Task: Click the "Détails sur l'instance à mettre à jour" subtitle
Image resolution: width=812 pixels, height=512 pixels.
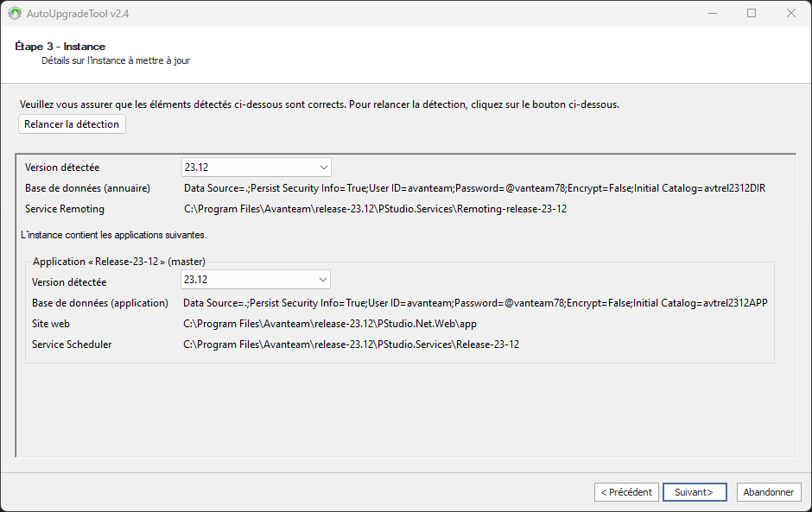Action: point(116,61)
